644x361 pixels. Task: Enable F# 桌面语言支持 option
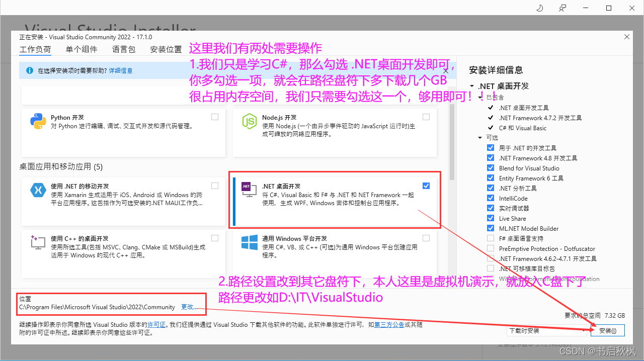tap(491, 238)
